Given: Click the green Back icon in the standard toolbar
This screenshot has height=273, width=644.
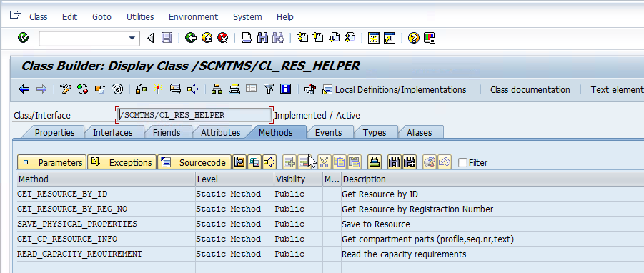Looking at the screenshot, I should (x=191, y=38).
